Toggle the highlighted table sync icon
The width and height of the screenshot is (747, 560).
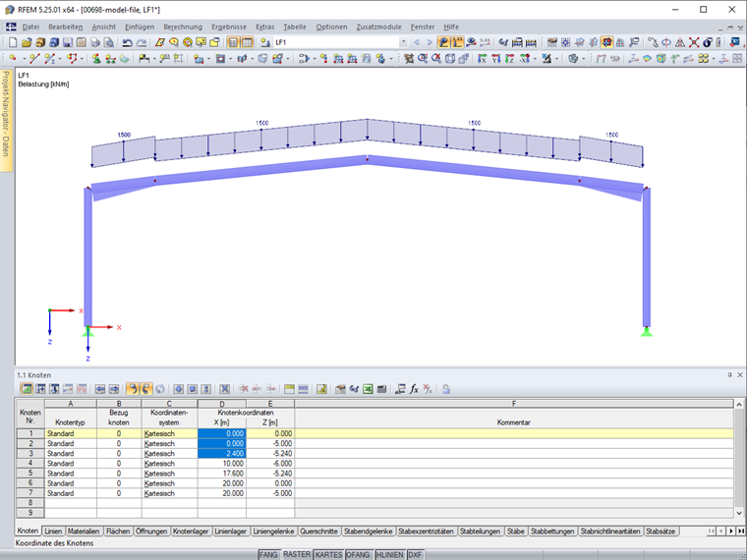tap(133, 389)
